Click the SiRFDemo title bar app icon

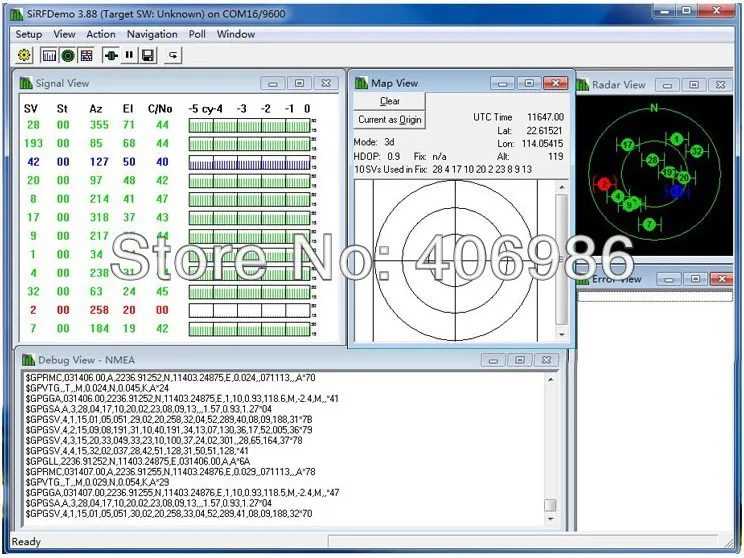pyautogui.click(x=17, y=14)
